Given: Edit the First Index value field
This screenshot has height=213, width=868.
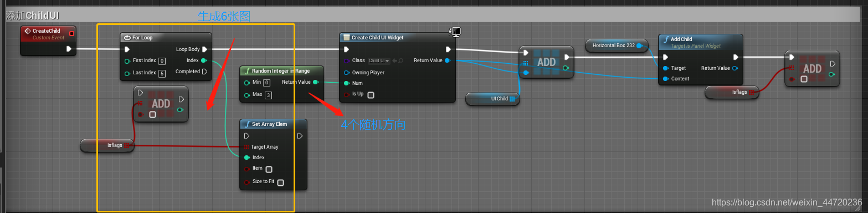Looking at the screenshot, I should pos(162,61).
